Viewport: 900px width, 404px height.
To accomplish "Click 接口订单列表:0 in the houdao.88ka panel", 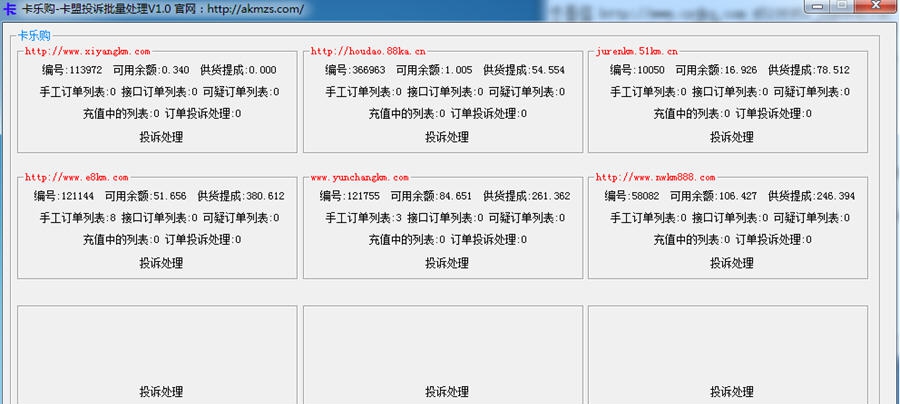I will click(x=445, y=92).
